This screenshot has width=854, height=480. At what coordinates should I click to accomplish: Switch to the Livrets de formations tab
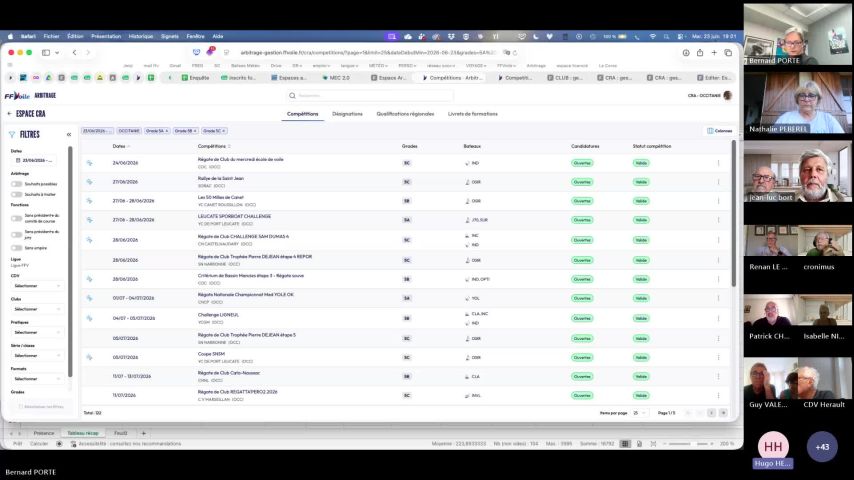tap(473, 114)
